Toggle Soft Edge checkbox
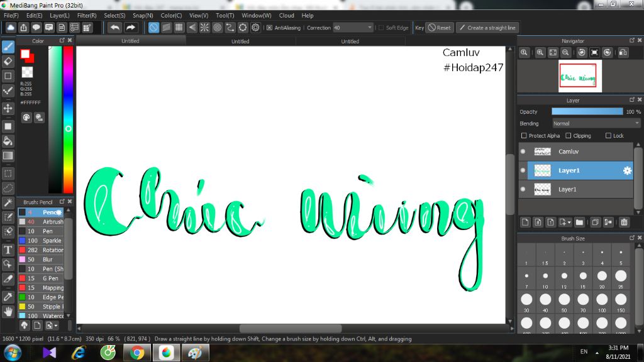This screenshot has width=644, height=362. [381, 28]
